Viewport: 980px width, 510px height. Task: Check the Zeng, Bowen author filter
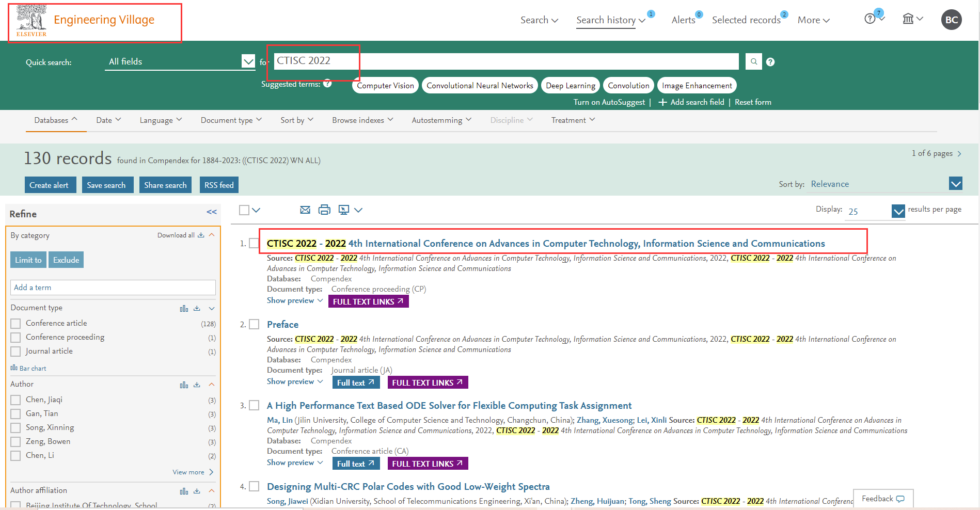(15, 442)
